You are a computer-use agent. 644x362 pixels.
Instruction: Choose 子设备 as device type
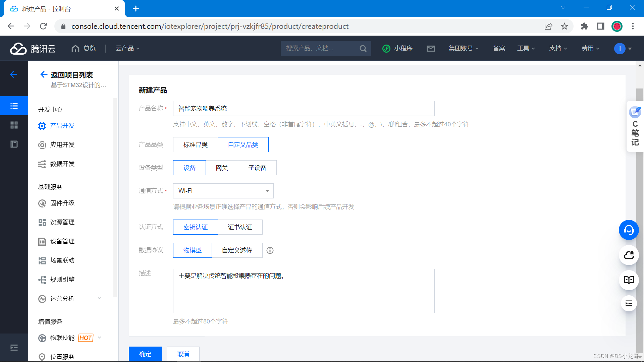[257, 168]
